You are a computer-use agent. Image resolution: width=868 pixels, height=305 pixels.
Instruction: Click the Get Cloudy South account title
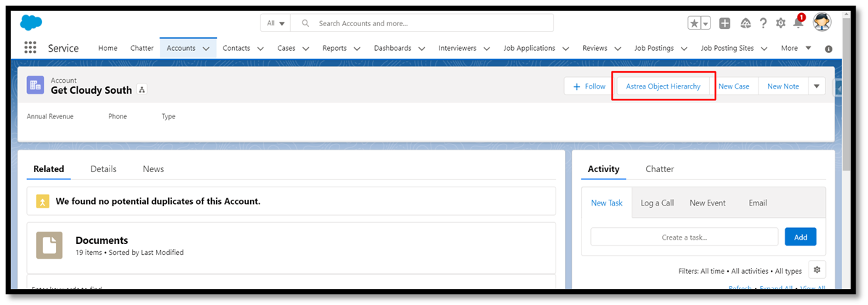coord(91,90)
